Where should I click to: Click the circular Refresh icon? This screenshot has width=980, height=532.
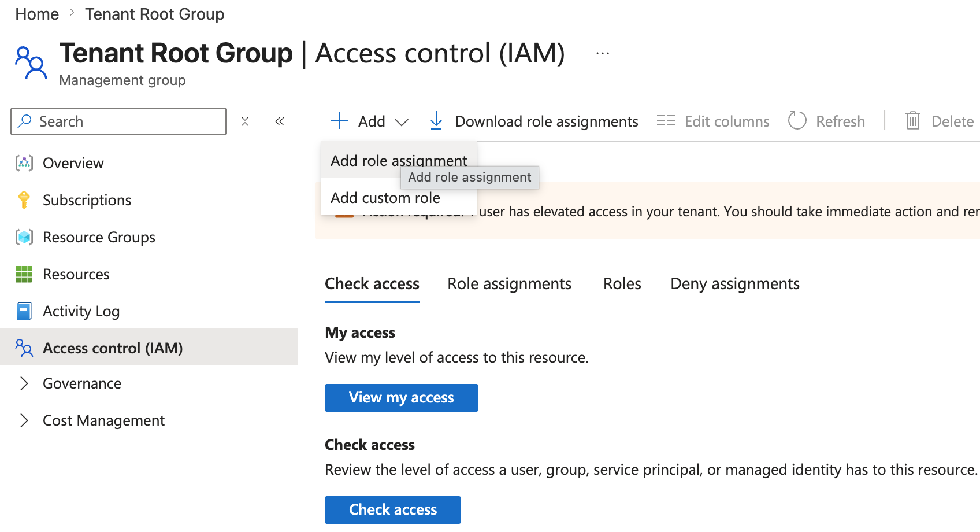[x=797, y=121]
